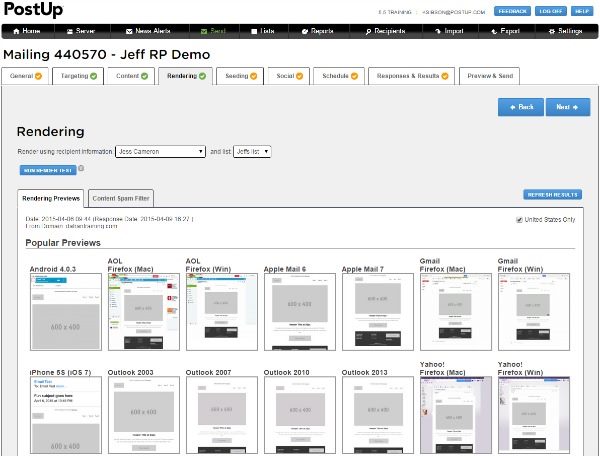Image resolution: width=600 pixels, height=456 pixels.
Task: Open the Outlook 2007 preview thumbnail
Action: pyautogui.click(x=222, y=415)
